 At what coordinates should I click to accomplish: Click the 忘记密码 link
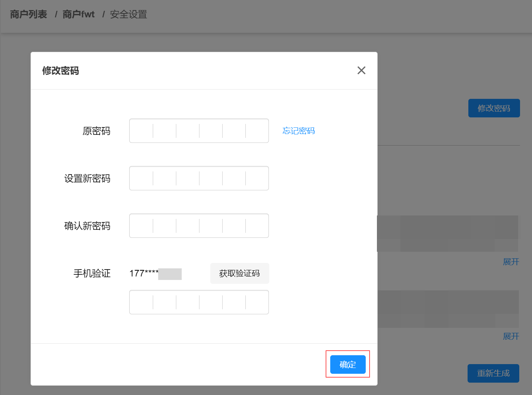pos(298,131)
